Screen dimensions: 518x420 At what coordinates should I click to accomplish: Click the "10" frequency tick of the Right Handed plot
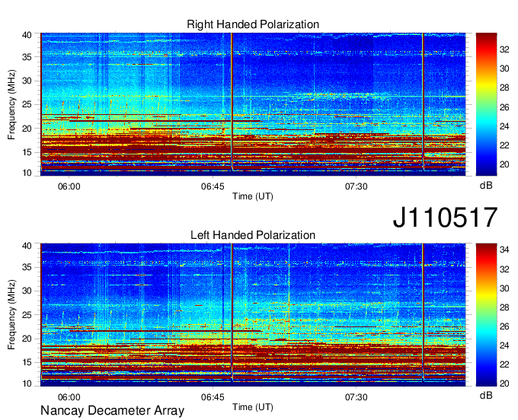click(x=27, y=173)
